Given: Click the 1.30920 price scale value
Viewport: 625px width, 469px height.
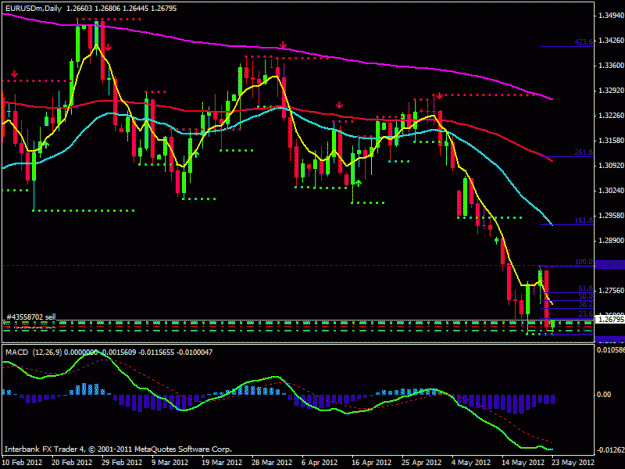Looking at the screenshot, I should [611, 165].
